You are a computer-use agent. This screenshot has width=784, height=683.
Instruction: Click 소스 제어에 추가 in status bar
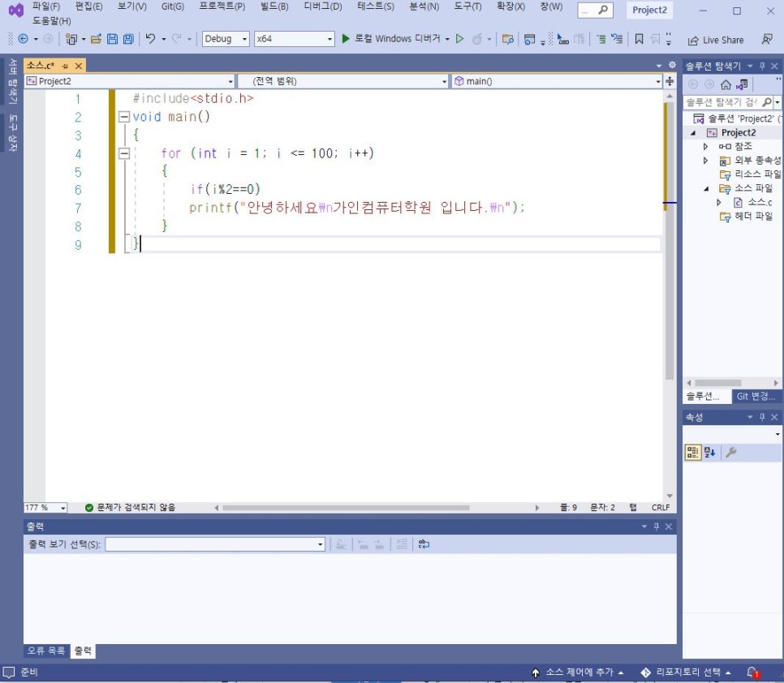(x=579, y=672)
